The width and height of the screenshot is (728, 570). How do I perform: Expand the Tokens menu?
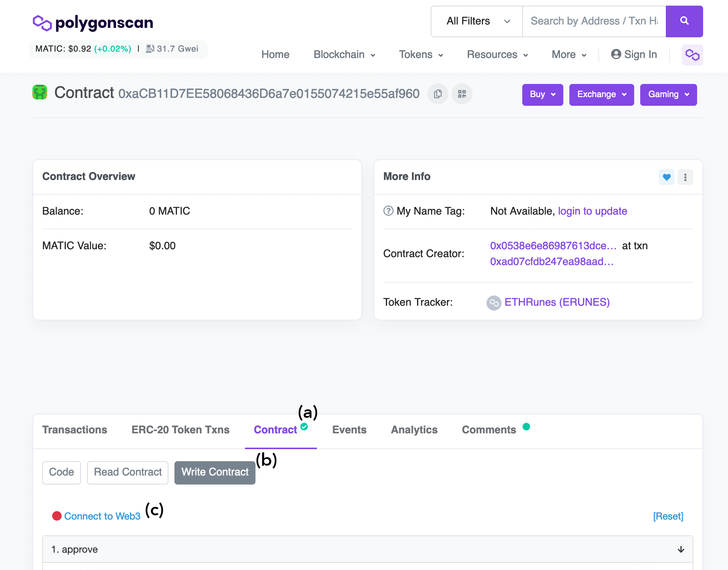(x=421, y=55)
